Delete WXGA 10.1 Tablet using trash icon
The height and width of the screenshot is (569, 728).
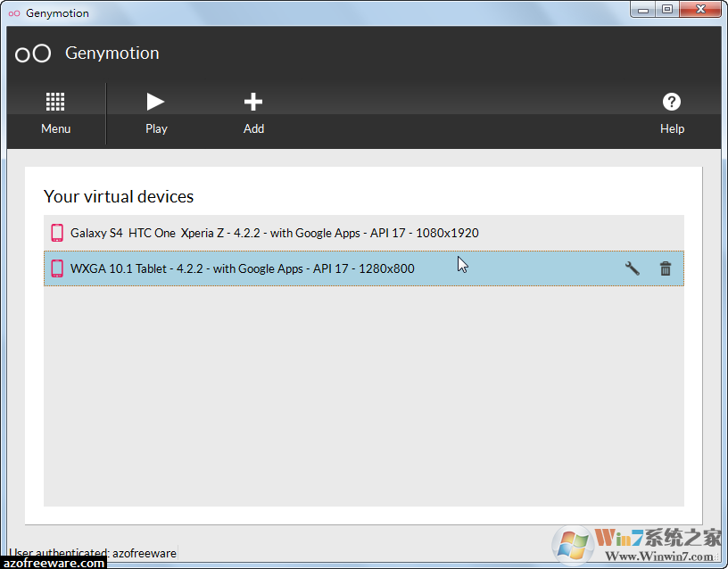coord(666,268)
